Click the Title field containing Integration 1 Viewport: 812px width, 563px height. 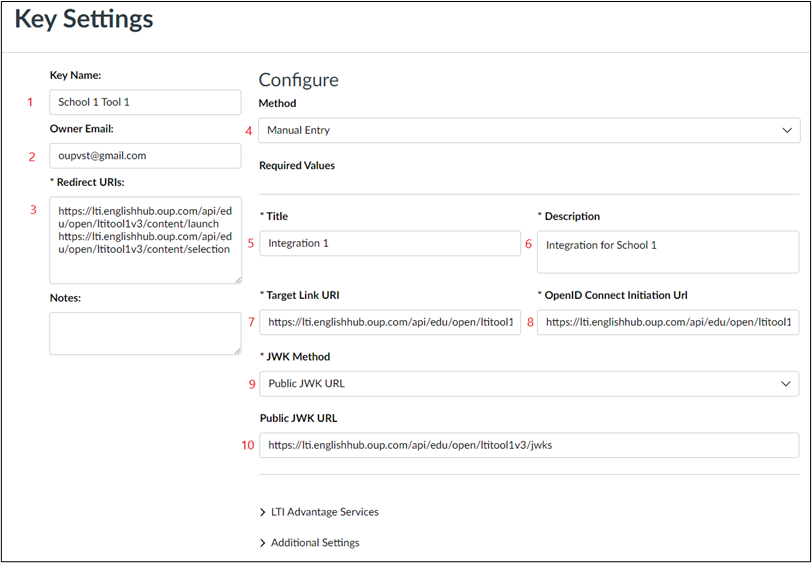click(390, 243)
